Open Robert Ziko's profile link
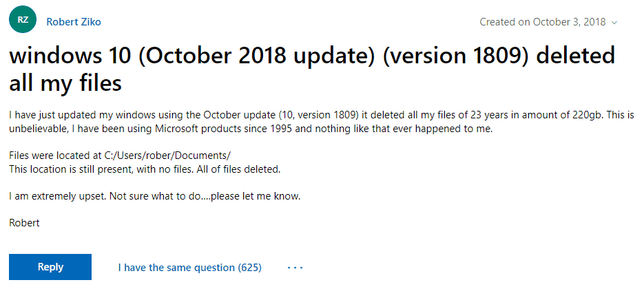 pos(74,22)
